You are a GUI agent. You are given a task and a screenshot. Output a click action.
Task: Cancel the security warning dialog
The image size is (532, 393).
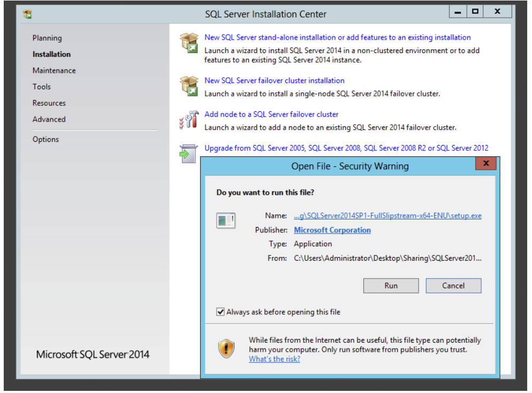(454, 286)
